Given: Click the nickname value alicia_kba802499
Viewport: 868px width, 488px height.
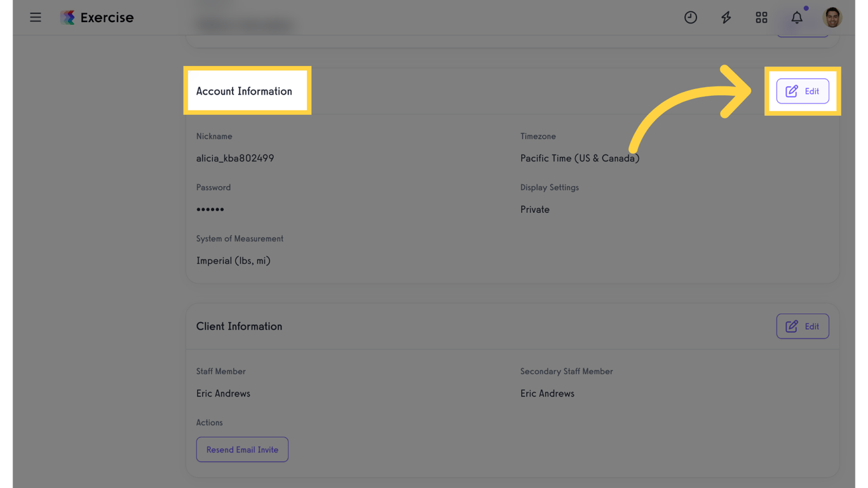Looking at the screenshot, I should [235, 158].
